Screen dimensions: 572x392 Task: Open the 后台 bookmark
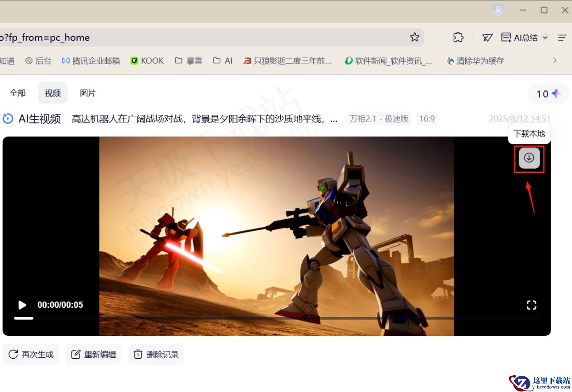[38, 60]
